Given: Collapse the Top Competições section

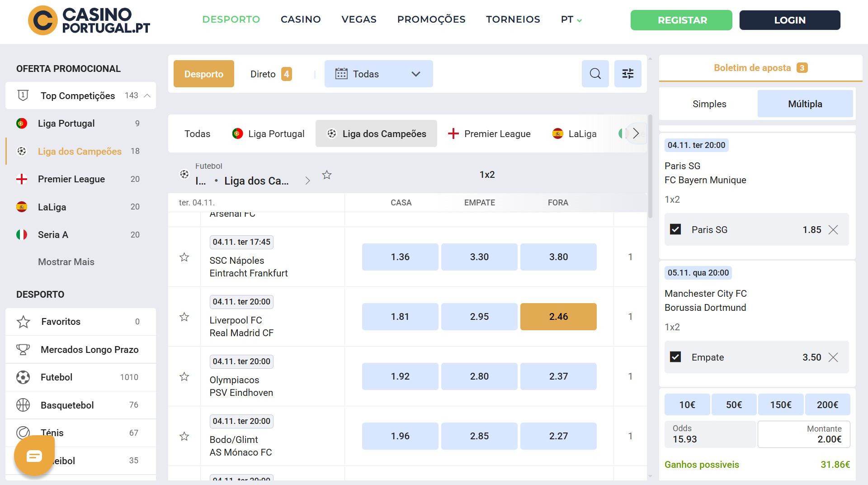Looking at the screenshot, I should coord(147,95).
